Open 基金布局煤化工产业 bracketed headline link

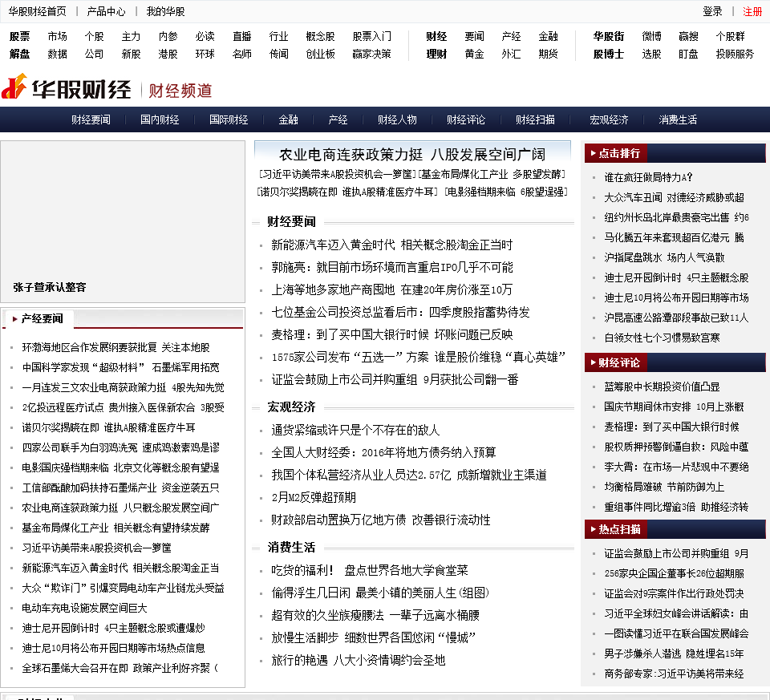click(x=492, y=174)
